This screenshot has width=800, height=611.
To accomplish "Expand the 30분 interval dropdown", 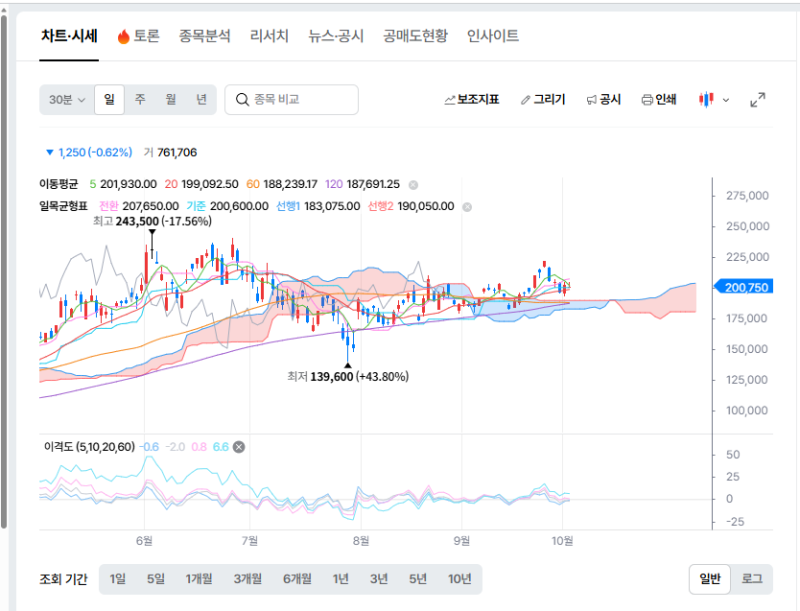I will pos(67,99).
